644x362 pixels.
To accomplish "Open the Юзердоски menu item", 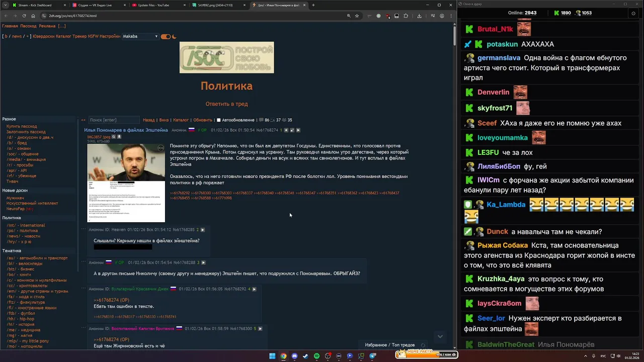I will click(x=43, y=36).
